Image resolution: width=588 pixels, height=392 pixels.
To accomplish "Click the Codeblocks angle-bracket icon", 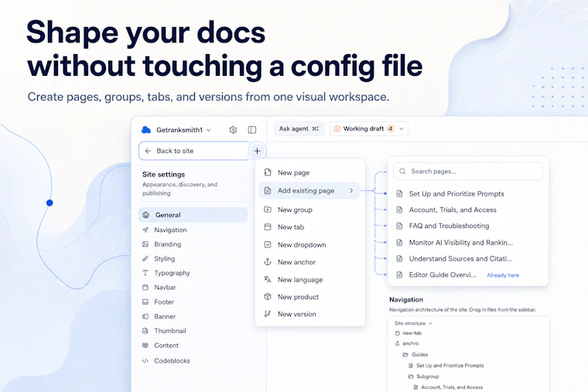I will (x=145, y=361).
